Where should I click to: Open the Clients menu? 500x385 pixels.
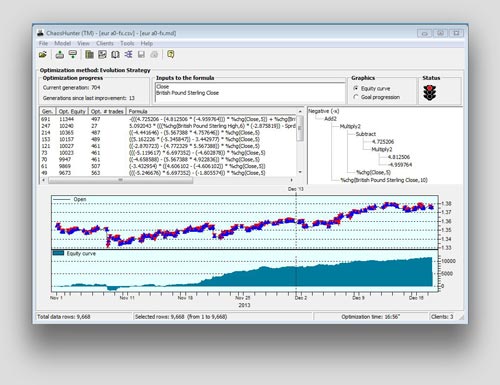[105, 43]
